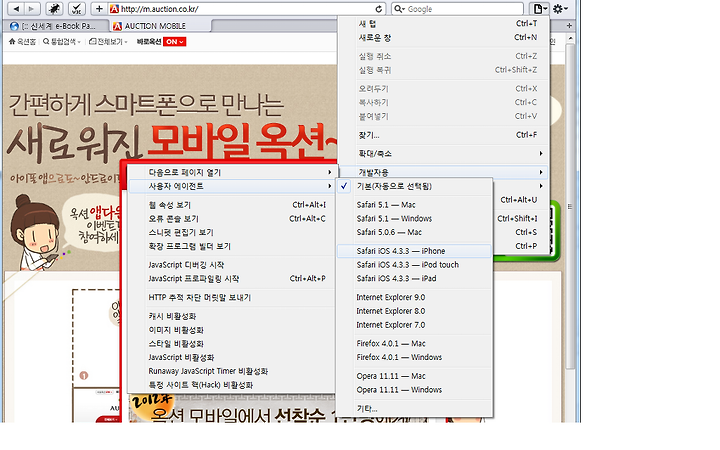The image size is (720, 450).
Task: Click the new tab plus button
Action: click(x=569, y=26)
